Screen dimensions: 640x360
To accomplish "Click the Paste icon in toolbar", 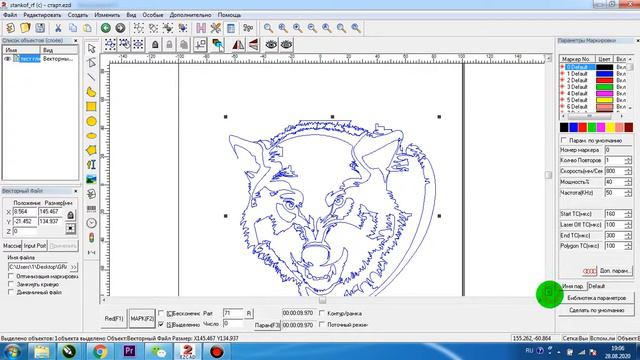I will [87, 28].
